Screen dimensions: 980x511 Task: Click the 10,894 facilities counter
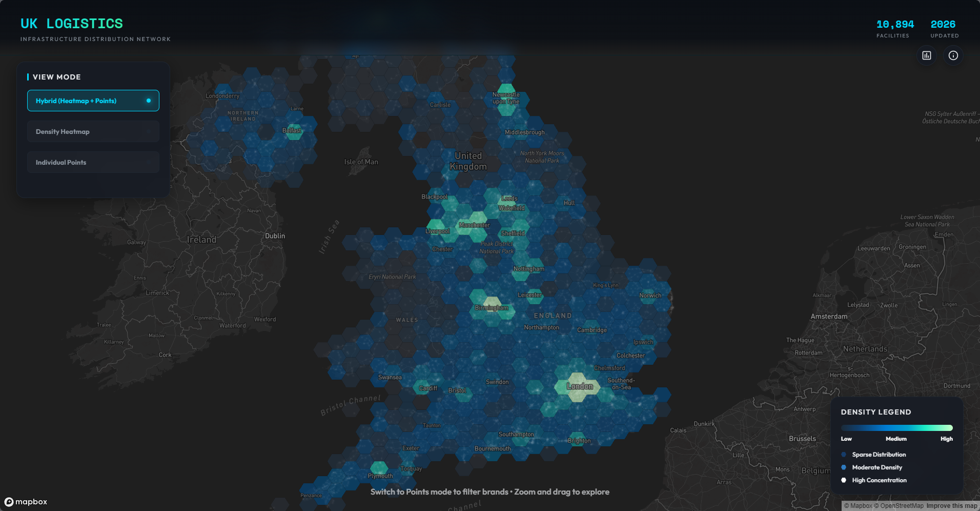tap(895, 24)
